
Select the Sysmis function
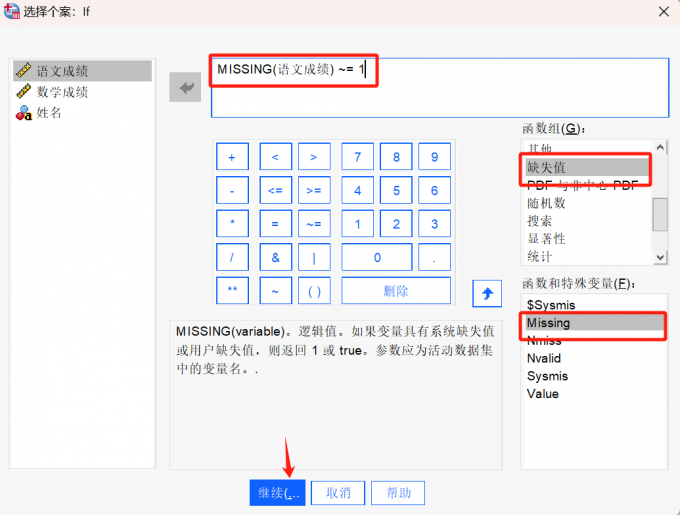[593, 376]
